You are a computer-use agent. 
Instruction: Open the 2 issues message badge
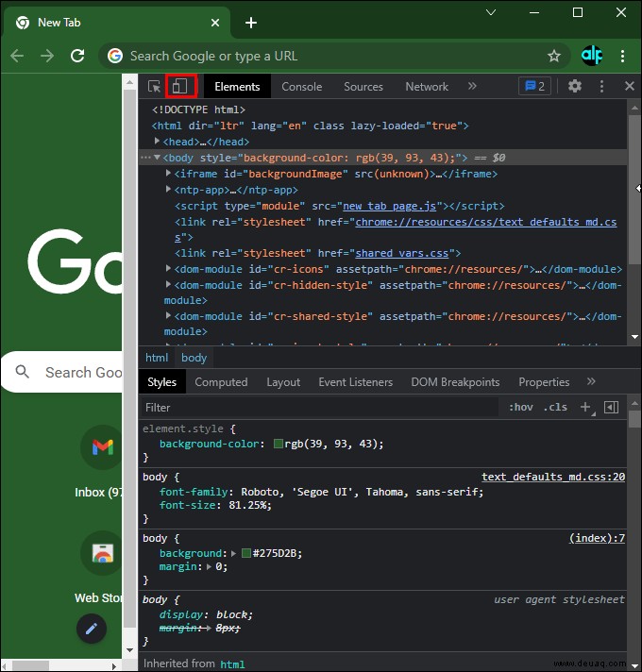534,86
